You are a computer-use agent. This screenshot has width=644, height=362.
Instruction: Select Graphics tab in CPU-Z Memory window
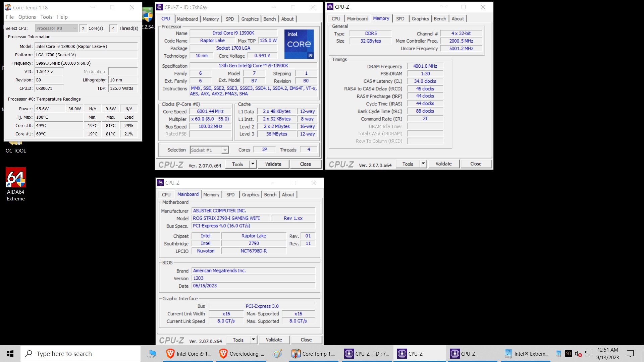[420, 19]
